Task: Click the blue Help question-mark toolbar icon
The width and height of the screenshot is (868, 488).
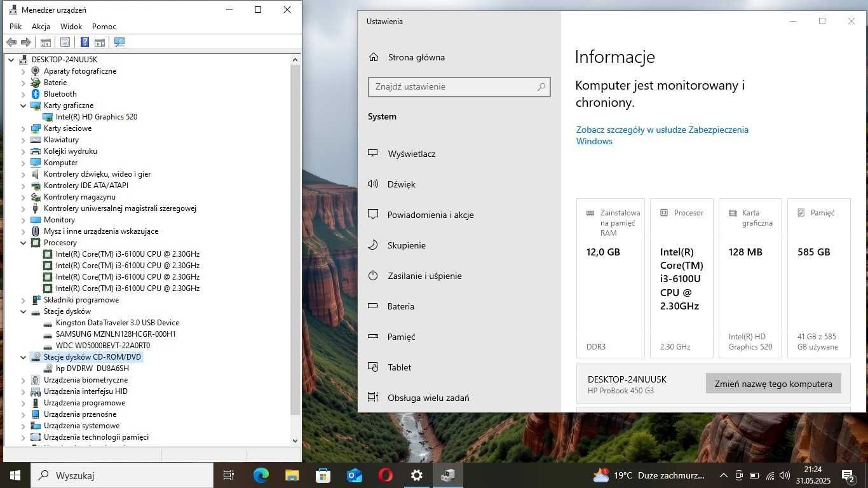Action: click(85, 43)
